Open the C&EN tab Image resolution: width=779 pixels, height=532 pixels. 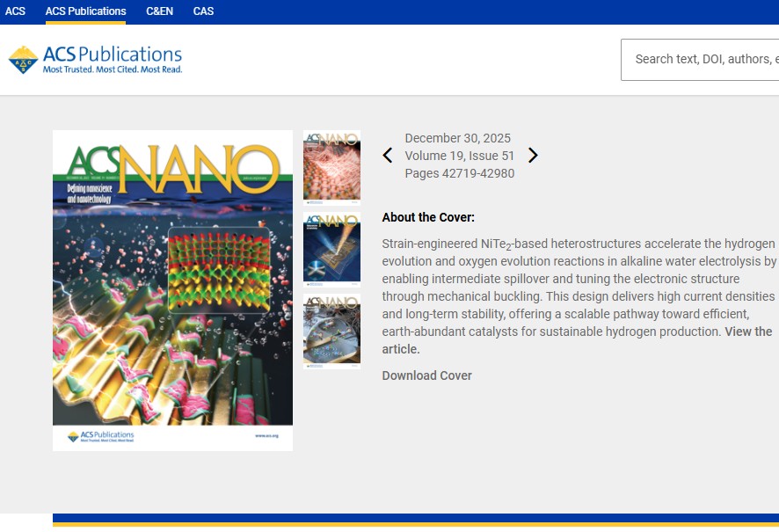coord(159,11)
